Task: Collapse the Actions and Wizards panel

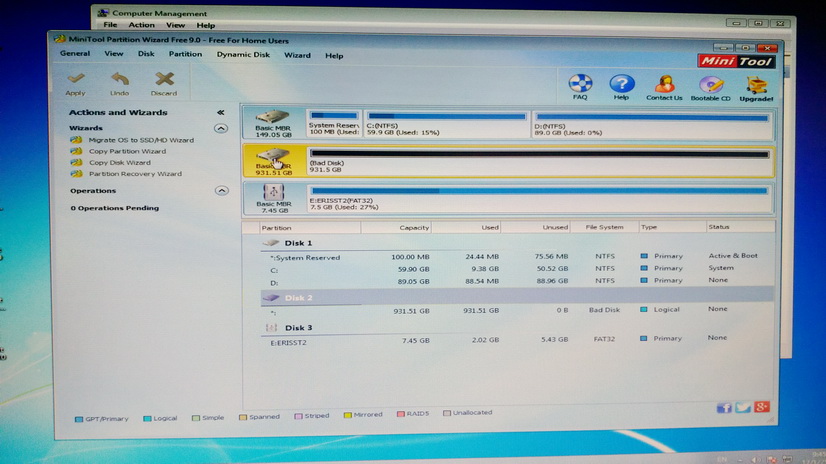Action: tap(220, 112)
